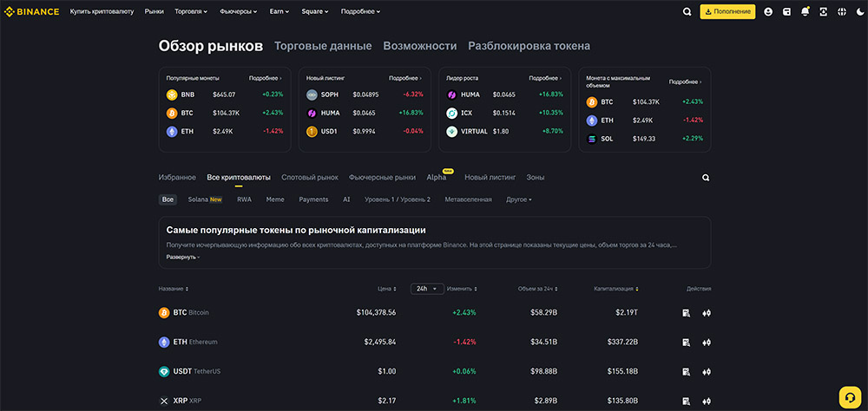This screenshot has height=411, width=868.
Task: Filter by Метавселенная category
Action: 469,199
